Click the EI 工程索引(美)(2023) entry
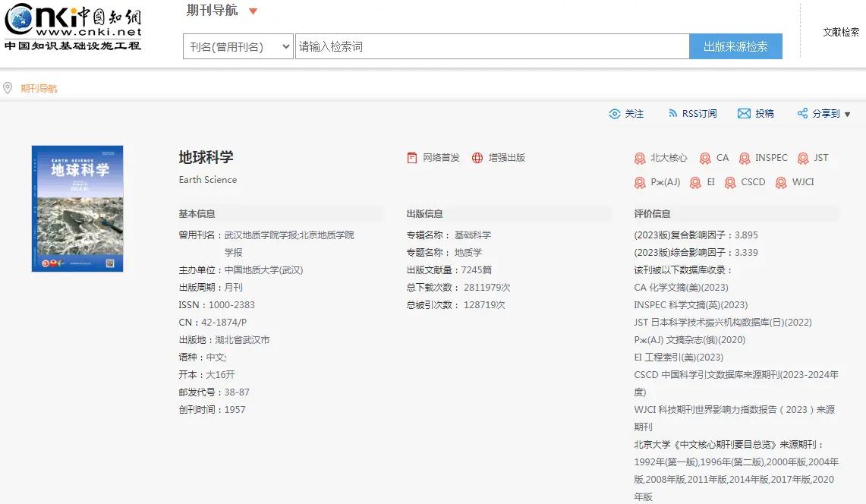 (679, 357)
